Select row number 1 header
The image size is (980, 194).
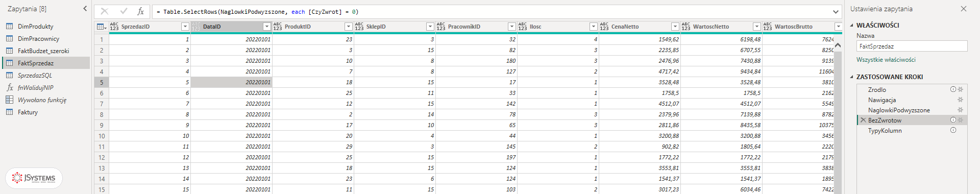[x=102, y=39]
